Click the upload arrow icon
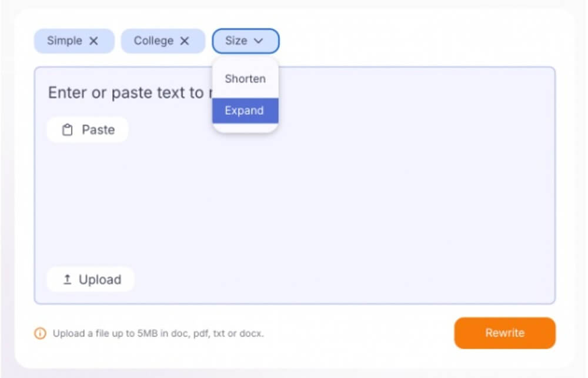 pos(67,280)
